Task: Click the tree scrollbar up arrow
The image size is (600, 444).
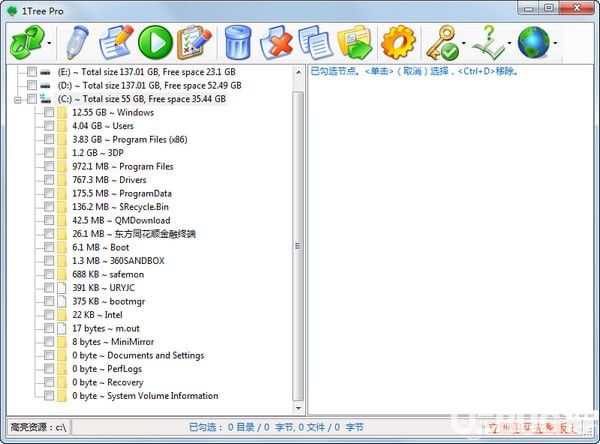Action: click(x=298, y=72)
